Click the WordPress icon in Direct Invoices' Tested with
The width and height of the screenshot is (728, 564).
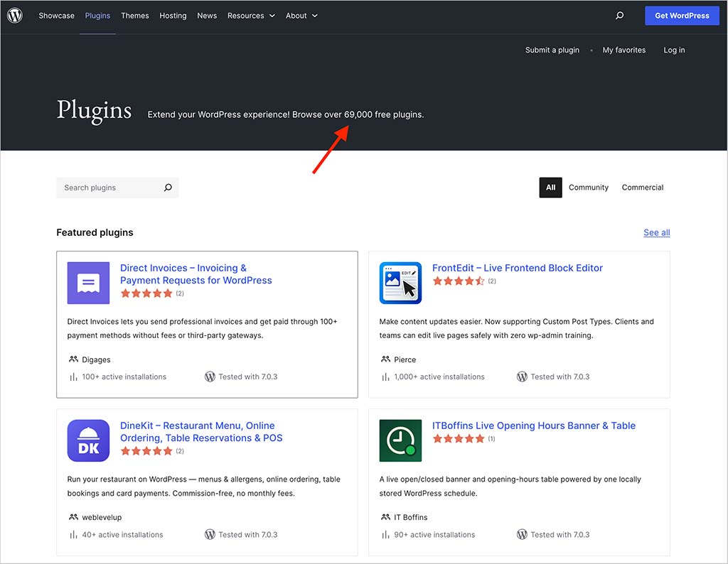pos(210,376)
